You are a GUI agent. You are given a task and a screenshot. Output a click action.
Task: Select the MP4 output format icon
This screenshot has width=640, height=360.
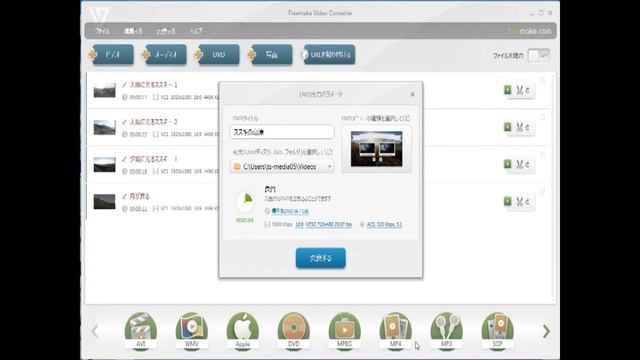(396, 330)
